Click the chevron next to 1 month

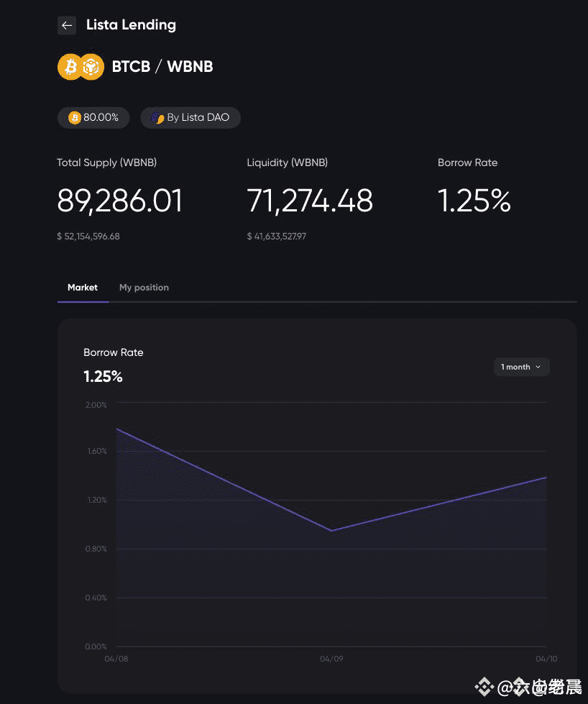pyautogui.click(x=538, y=367)
